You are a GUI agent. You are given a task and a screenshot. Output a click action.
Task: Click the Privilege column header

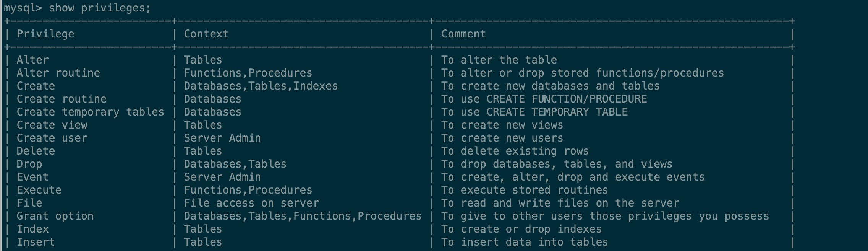45,34
